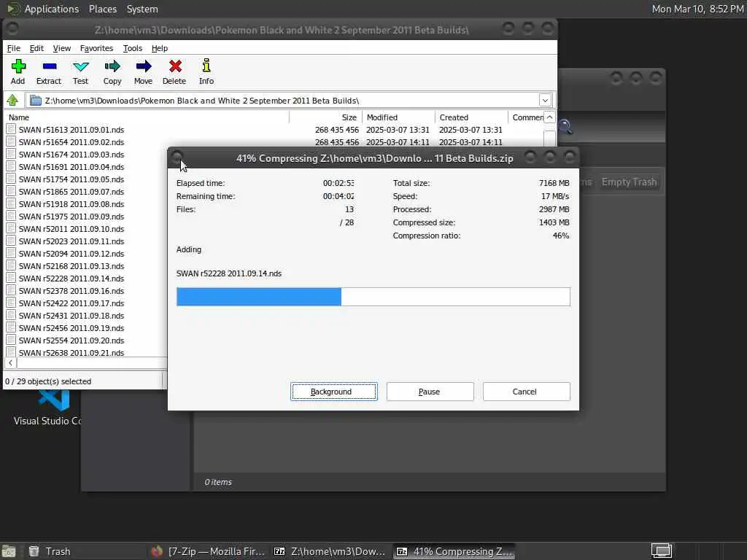This screenshot has height=560, width=747.
Task: Cancel the compression
Action: (527, 392)
